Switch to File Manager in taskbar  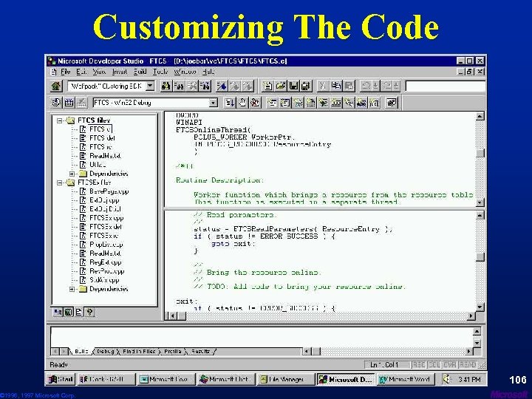tap(286, 379)
